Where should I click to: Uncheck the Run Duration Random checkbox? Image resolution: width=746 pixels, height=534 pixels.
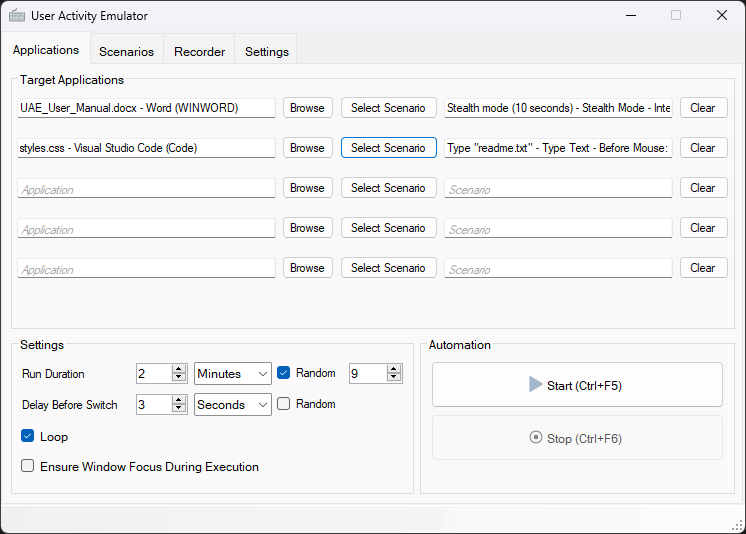[x=284, y=373]
